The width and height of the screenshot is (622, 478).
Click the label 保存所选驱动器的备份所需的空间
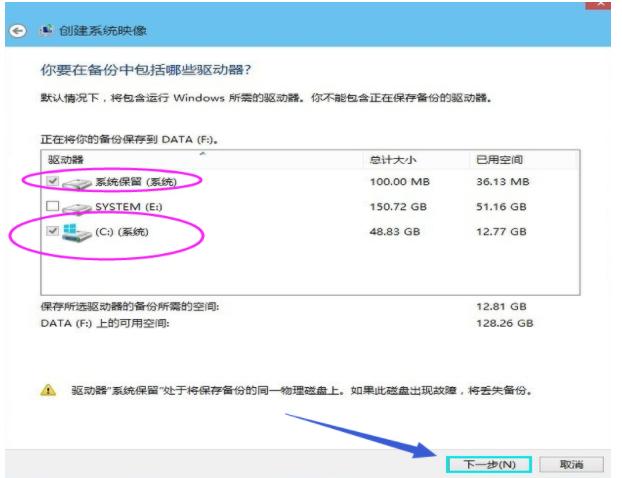point(130,307)
